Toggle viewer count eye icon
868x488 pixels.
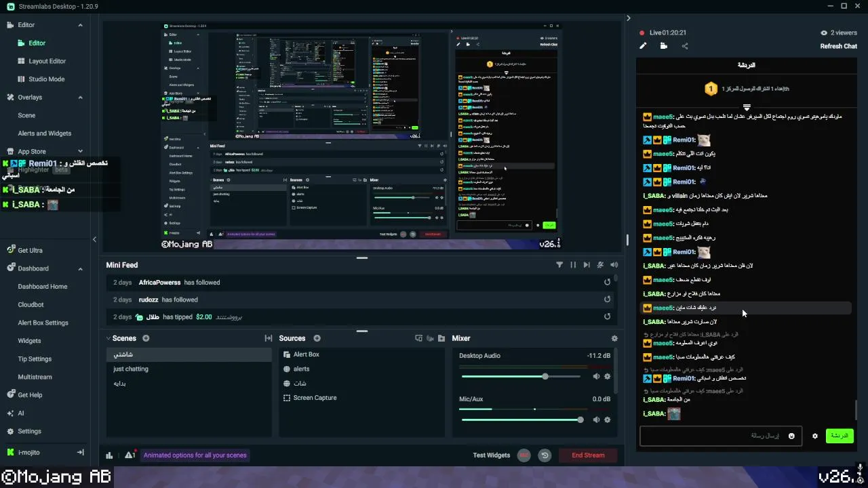(x=824, y=33)
